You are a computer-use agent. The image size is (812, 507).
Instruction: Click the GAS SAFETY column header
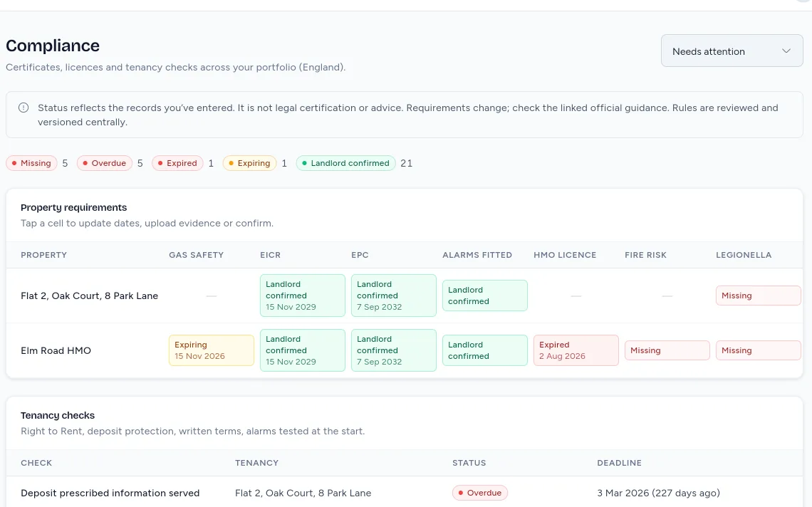[x=197, y=255]
